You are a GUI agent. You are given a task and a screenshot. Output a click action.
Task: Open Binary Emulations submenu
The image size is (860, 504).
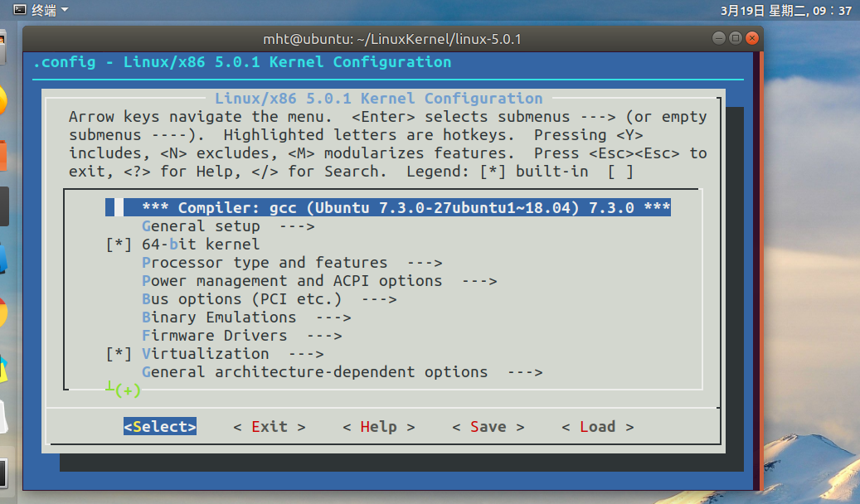click(x=246, y=317)
